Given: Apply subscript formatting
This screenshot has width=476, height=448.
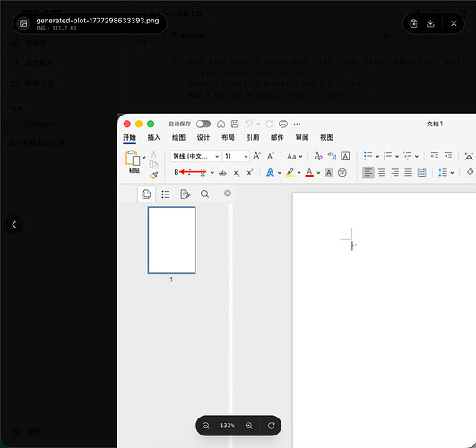Looking at the screenshot, I should [237, 173].
